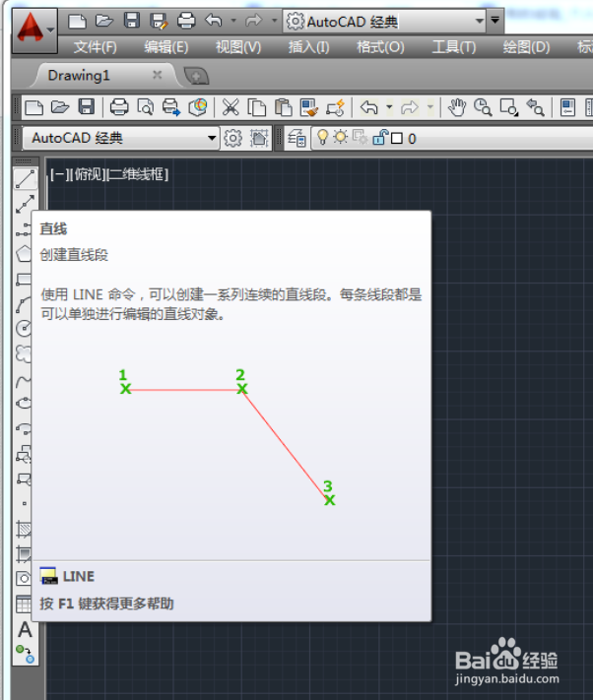Open Workspace Settings gear icon
593x700 pixels.
pos(232,138)
